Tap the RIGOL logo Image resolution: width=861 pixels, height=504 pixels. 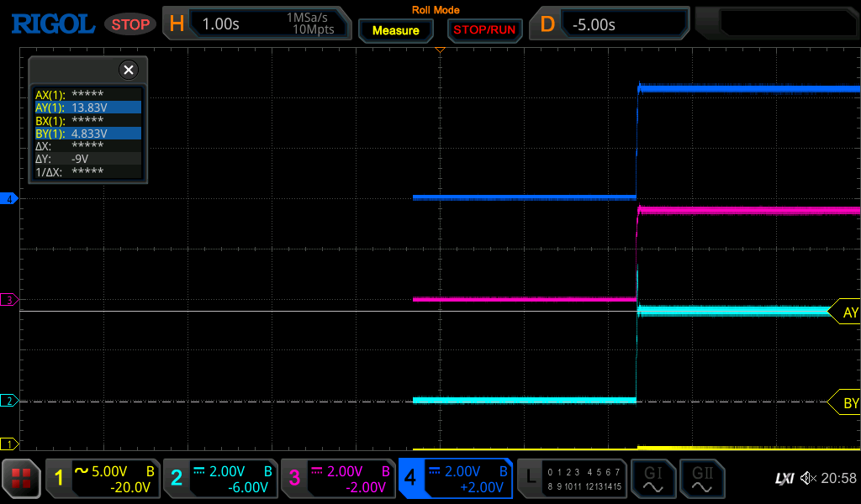53,24
